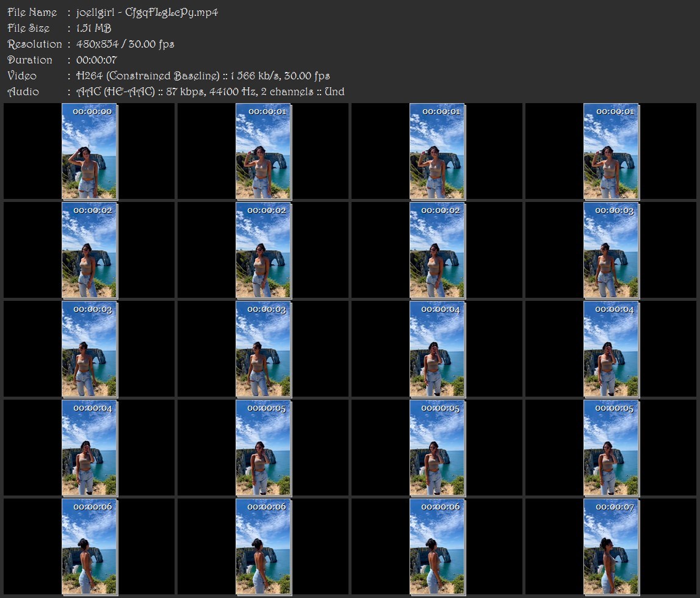Click the first thumbnail stamped 00:00:04
This screenshot has width=700, height=598.
click(437, 349)
